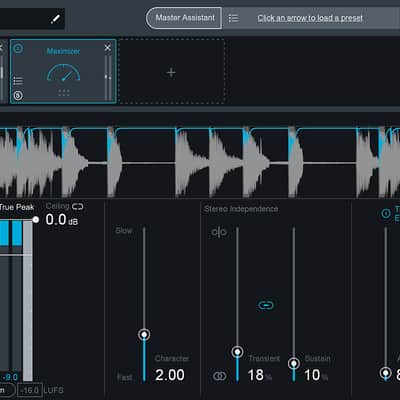Click the ceiling threshold slider handle
Viewport: 400px width, 400px height.
click(35, 220)
